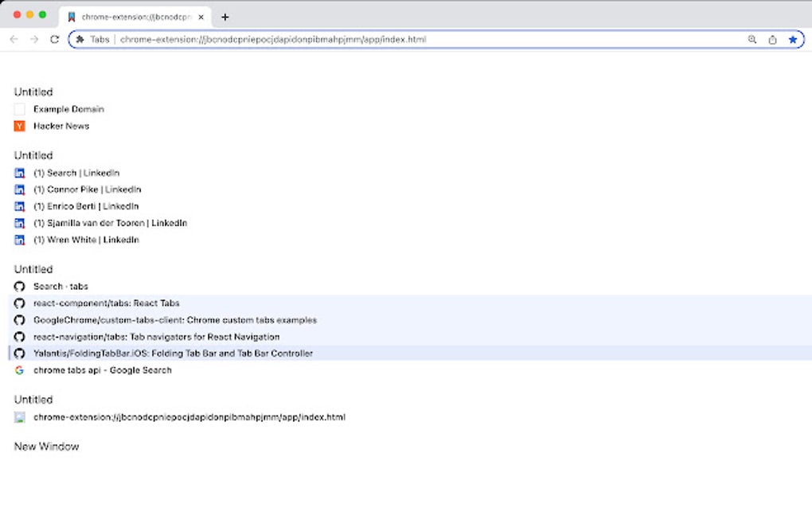Click LinkedIn icon beside Search | LinkedIn
Image resolution: width=812 pixels, height=508 pixels.
coord(19,173)
